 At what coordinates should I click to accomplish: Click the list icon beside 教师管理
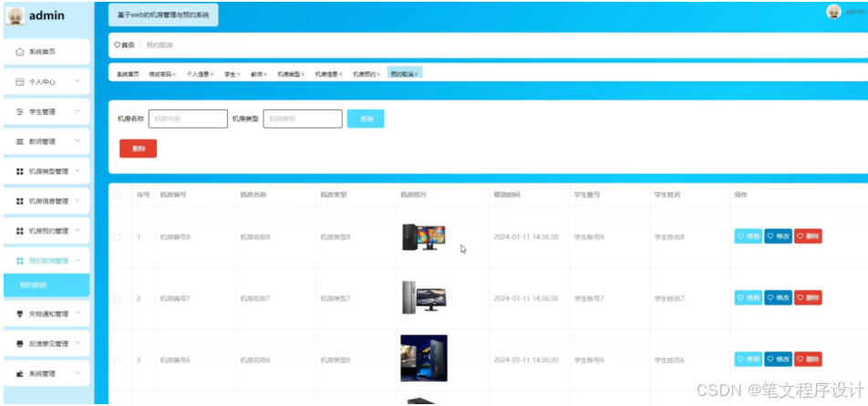coord(20,141)
